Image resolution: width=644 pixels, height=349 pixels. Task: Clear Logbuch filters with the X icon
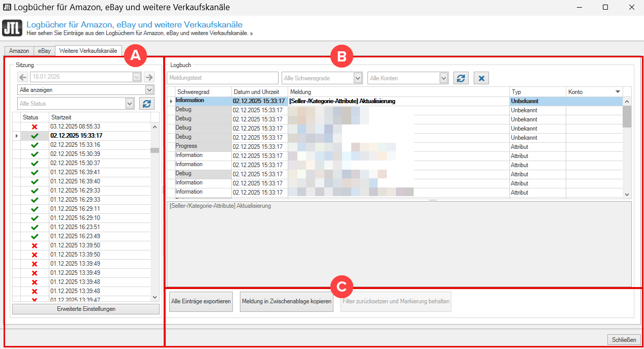[x=481, y=78]
